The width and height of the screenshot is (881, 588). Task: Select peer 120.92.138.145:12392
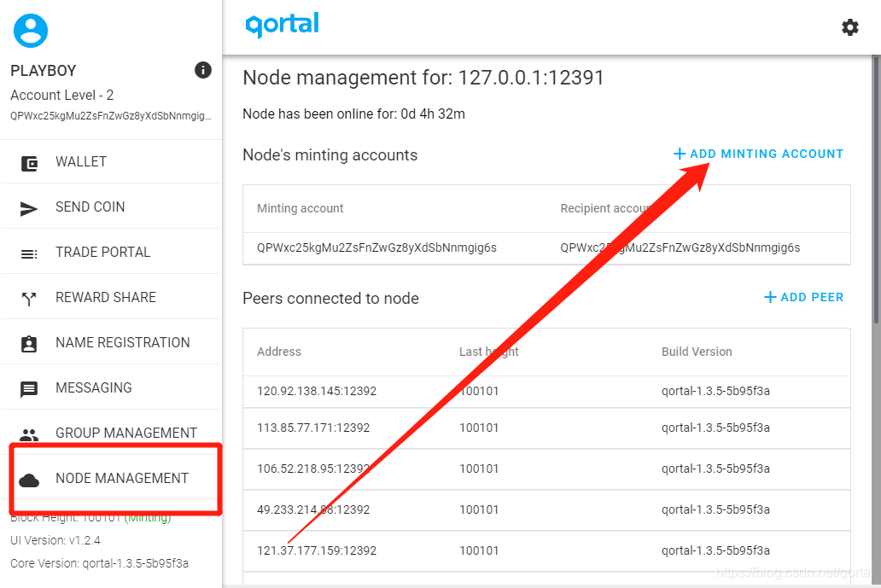coord(317,391)
